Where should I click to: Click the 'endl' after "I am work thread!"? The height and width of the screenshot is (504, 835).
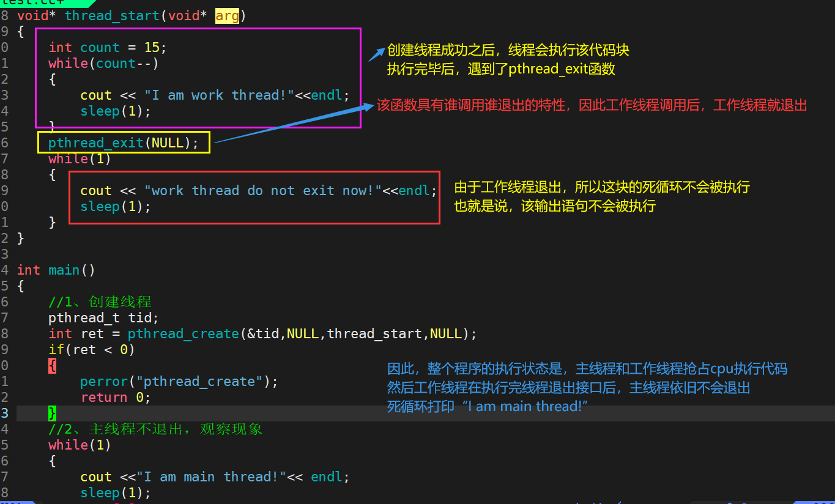pyautogui.click(x=327, y=95)
